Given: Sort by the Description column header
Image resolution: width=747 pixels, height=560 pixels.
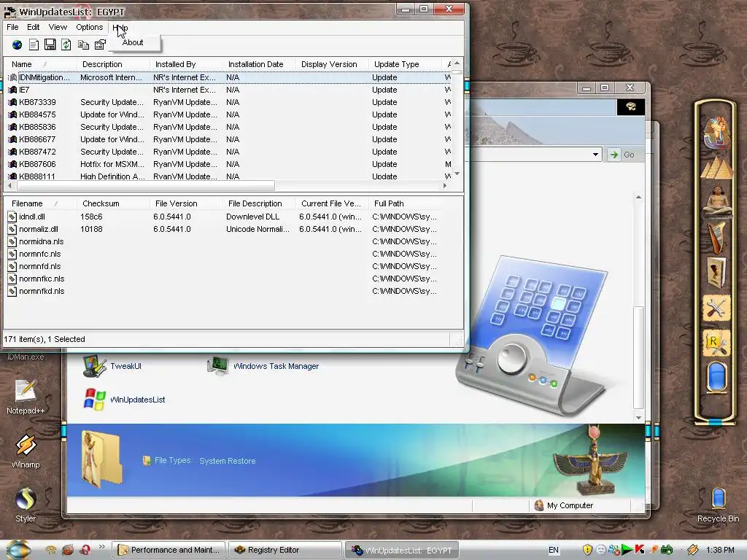Looking at the screenshot, I should (113, 64).
